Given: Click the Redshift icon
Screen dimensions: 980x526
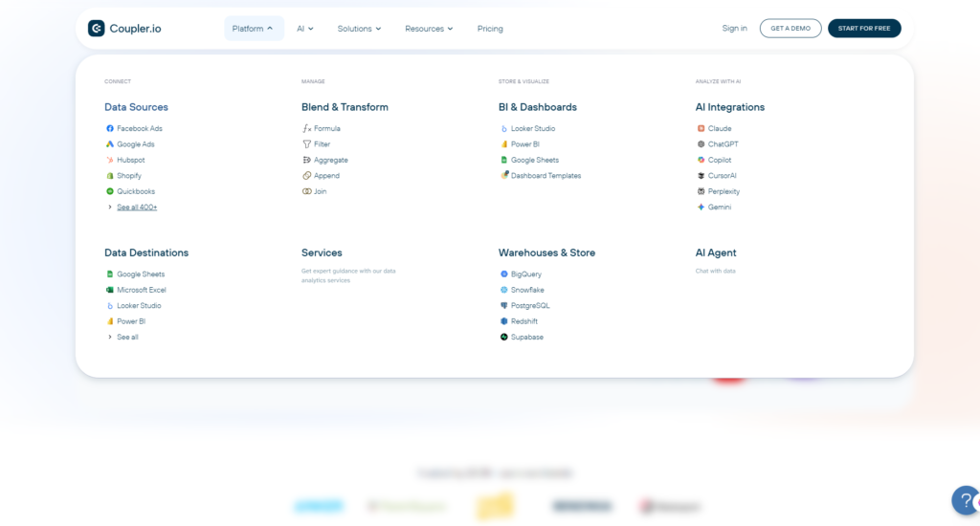Looking at the screenshot, I should [x=504, y=321].
